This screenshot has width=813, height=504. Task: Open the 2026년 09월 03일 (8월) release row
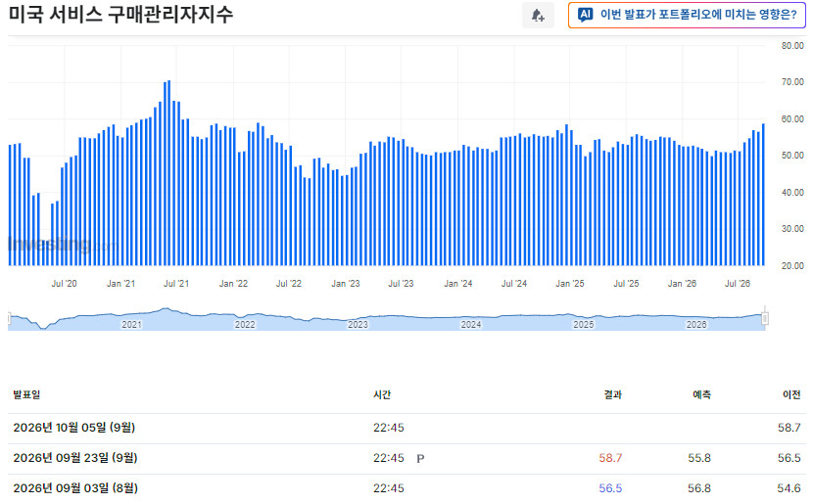[x=406, y=488]
